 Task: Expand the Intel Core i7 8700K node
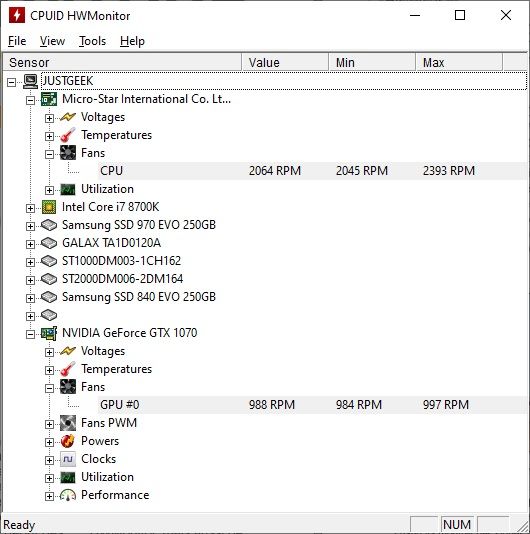pos(30,208)
